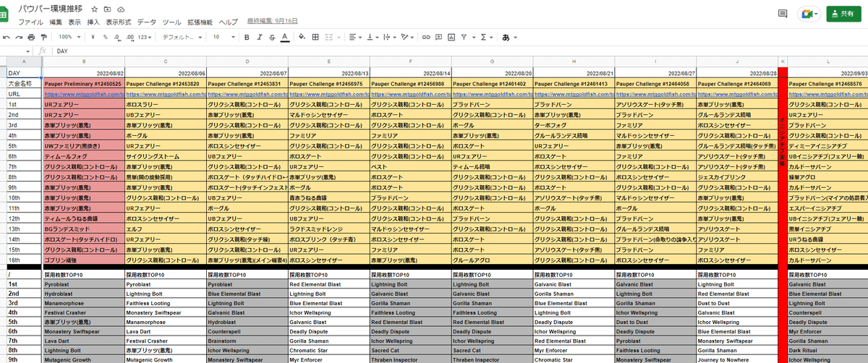Open comment history speech bubble icon
Viewport: 868px width, 363px height.
(x=783, y=14)
